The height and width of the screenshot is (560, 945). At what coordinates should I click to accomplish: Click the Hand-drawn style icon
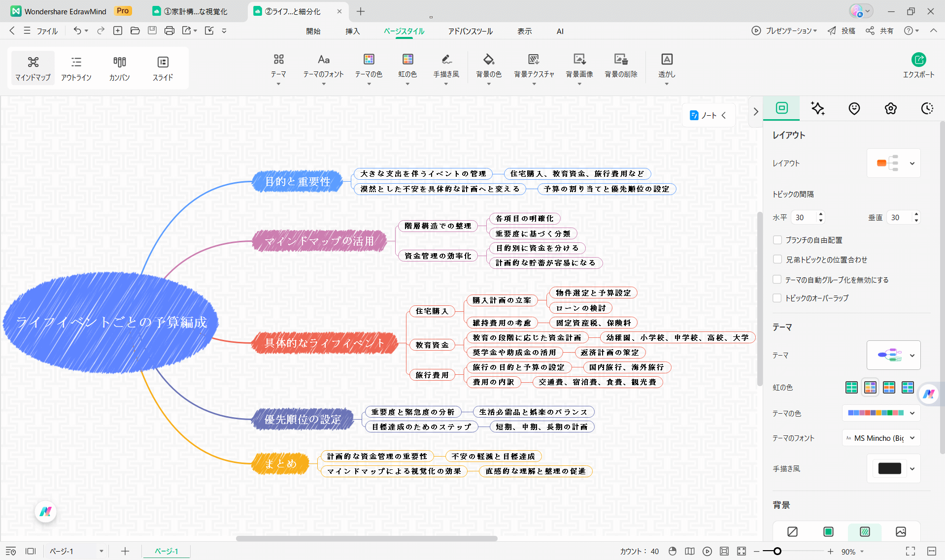click(x=446, y=60)
